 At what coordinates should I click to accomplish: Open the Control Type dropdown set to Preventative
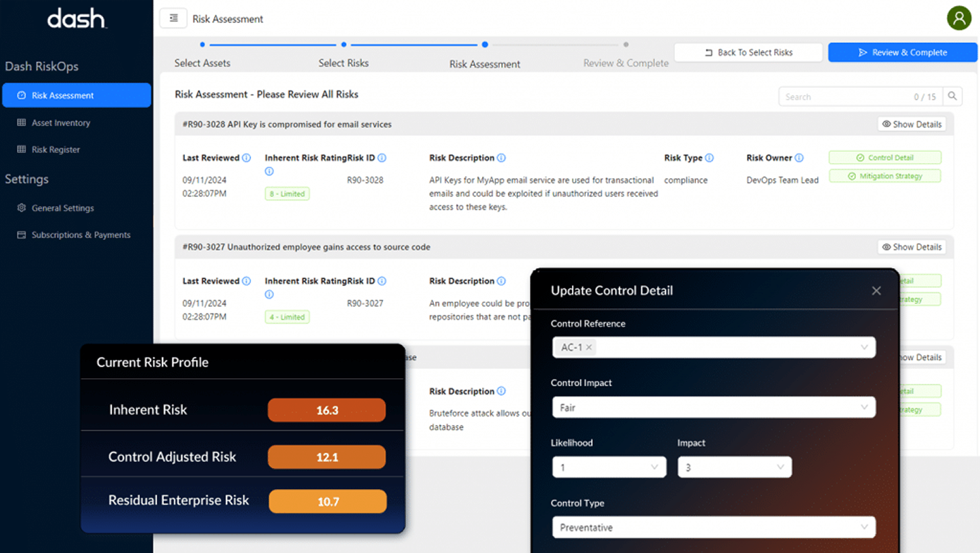(714, 527)
